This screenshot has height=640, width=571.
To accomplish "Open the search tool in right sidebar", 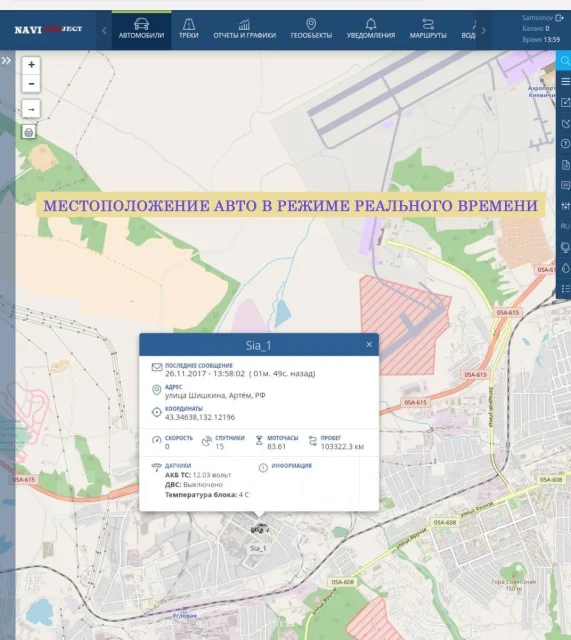I will point(564,61).
